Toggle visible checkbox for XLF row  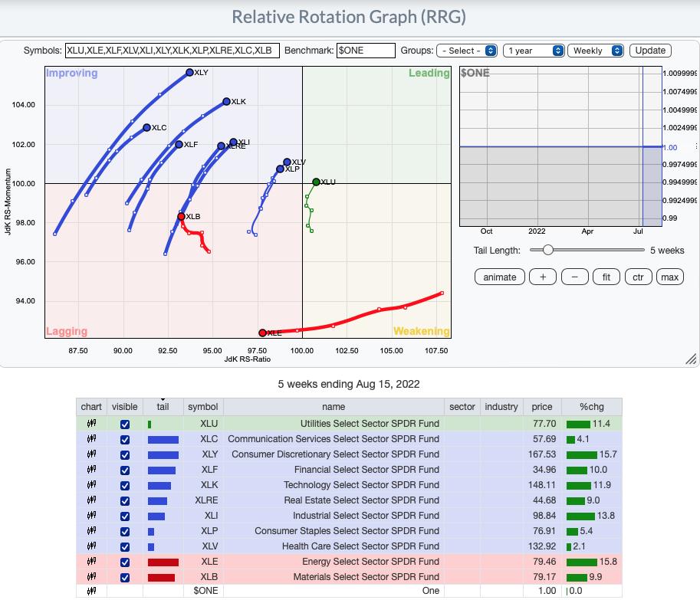tap(125, 470)
